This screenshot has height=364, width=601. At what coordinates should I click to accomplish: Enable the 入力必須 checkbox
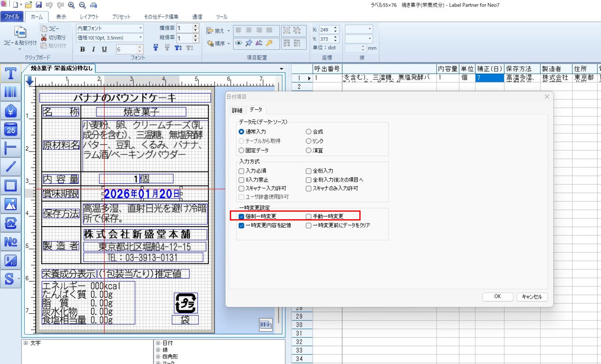click(x=241, y=171)
